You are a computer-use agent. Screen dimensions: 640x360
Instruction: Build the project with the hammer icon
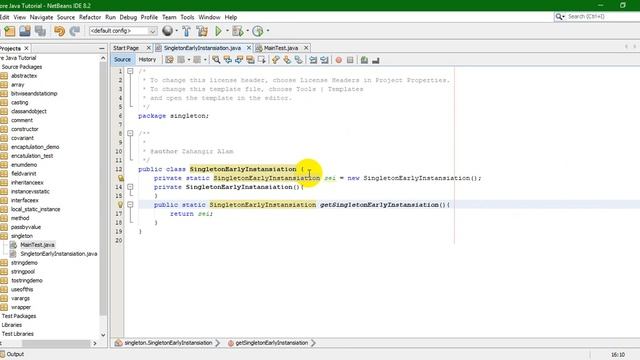point(187,31)
